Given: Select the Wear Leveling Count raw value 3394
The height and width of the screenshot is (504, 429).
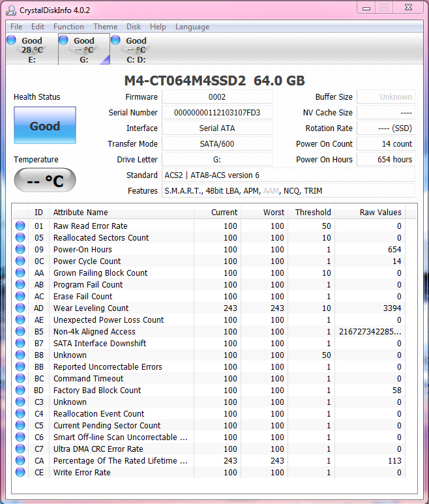Looking at the screenshot, I should (x=392, y=308).
